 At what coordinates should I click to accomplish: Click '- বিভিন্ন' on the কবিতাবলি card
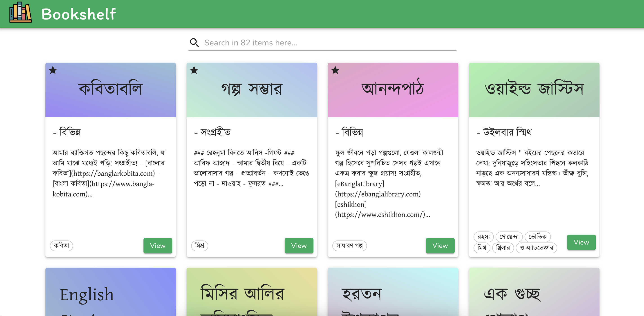click(67, 132)
